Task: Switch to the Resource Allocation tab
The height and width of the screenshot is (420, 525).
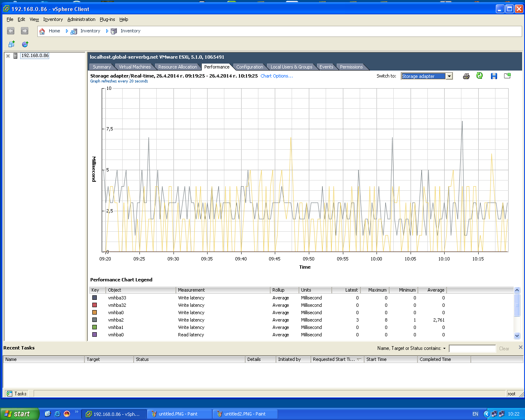Action: click(x=178, y=67)
